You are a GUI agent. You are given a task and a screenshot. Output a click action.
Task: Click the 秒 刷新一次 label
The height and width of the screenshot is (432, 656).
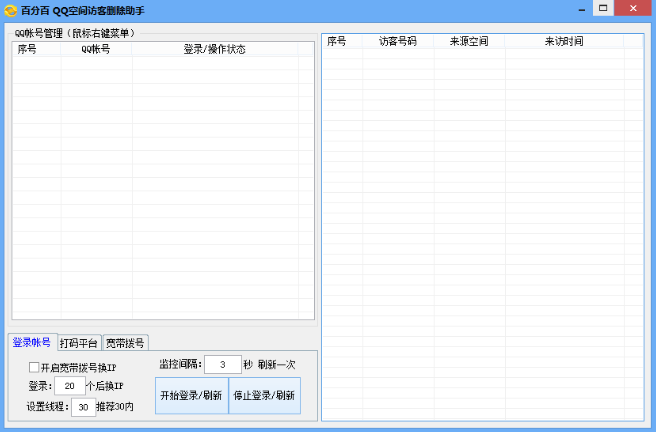269,365
